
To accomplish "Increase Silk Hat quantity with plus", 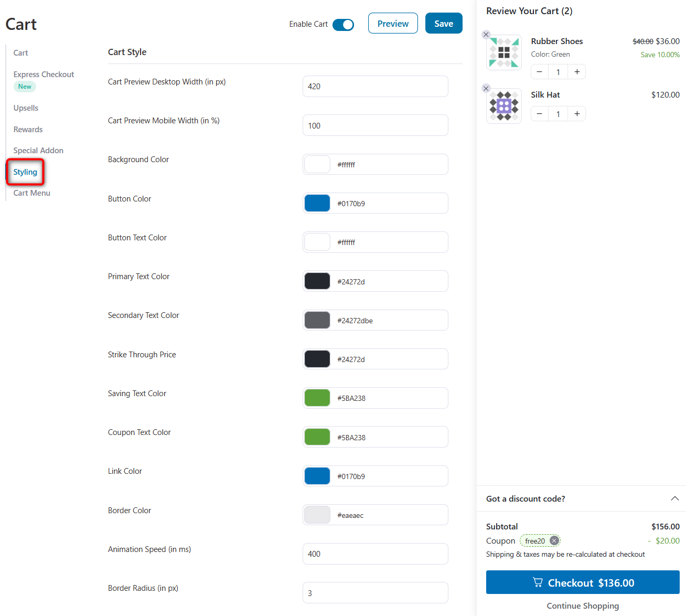I will pyautogui.click(x=577, y=114).
